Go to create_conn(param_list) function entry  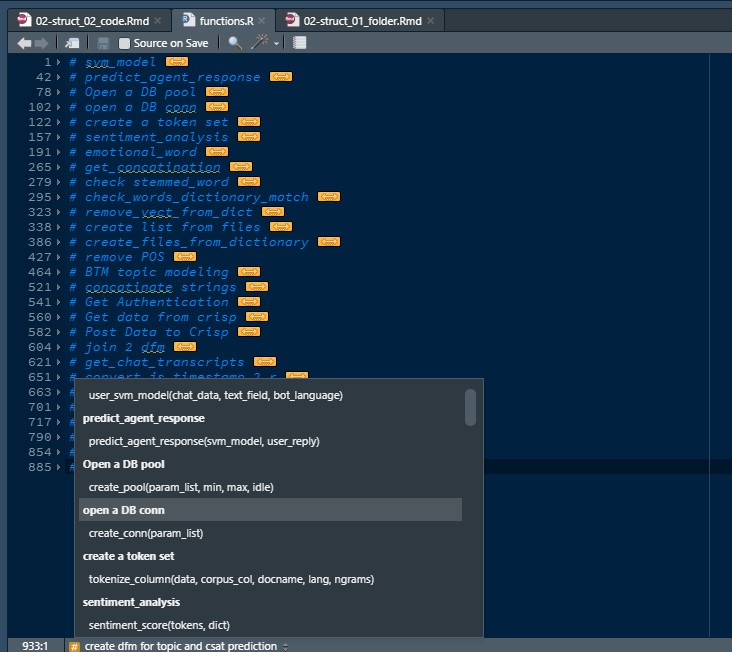click(x=146, y=533)
